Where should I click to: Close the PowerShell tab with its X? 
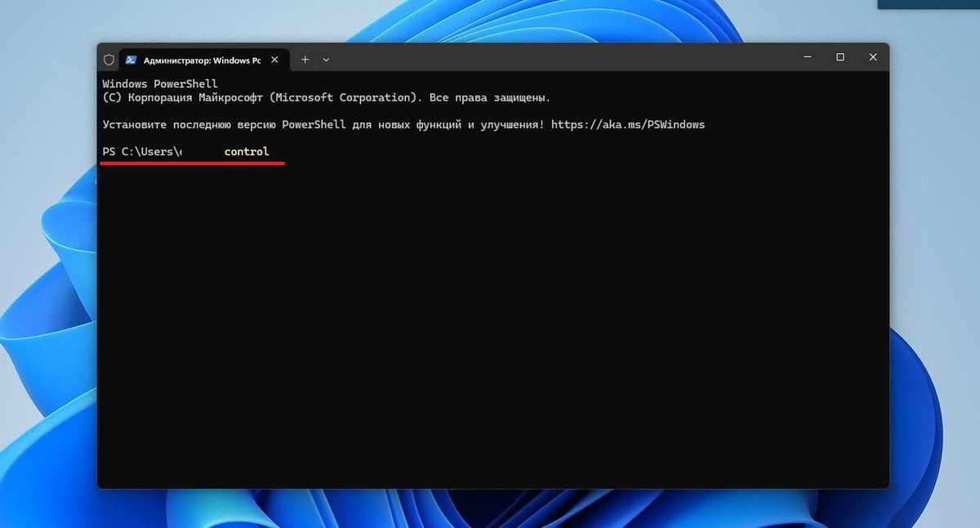point(274,60)
